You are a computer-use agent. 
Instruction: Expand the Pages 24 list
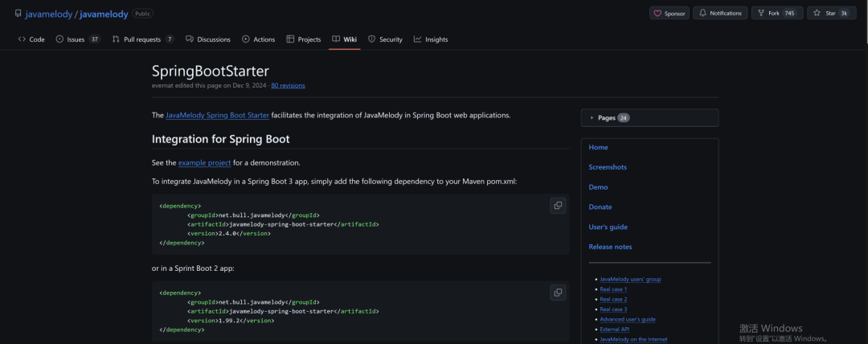click(x=649, y=118)
